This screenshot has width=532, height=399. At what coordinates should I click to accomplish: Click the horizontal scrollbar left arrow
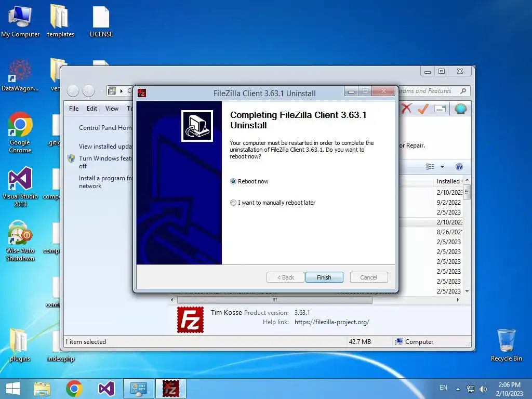(172, 300)
